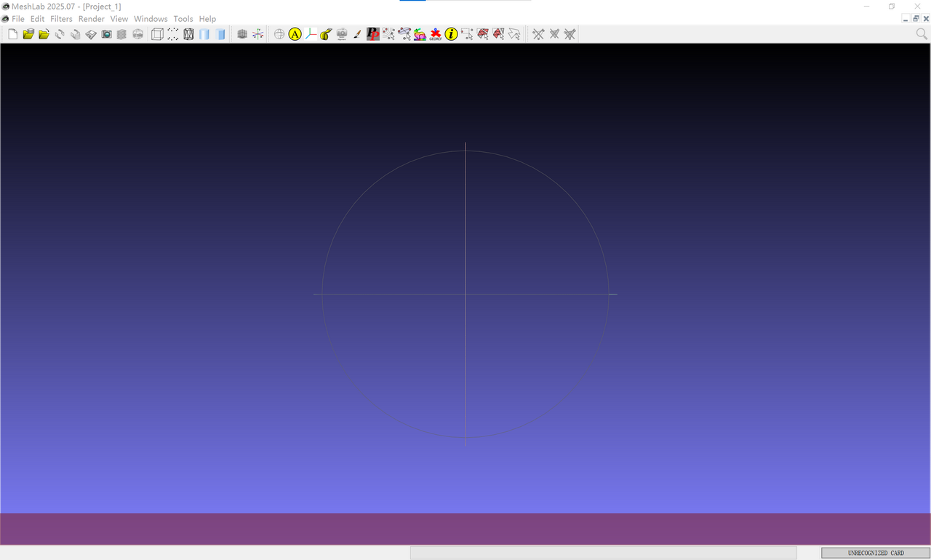The image size is (931, 560).
Task: Toggle the bounding box display
Action: coord(157,34)
